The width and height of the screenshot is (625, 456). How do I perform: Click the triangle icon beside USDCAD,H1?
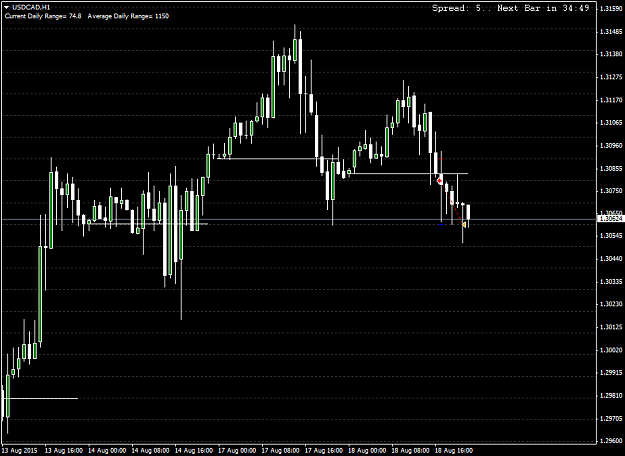click(x=6, y=7)
